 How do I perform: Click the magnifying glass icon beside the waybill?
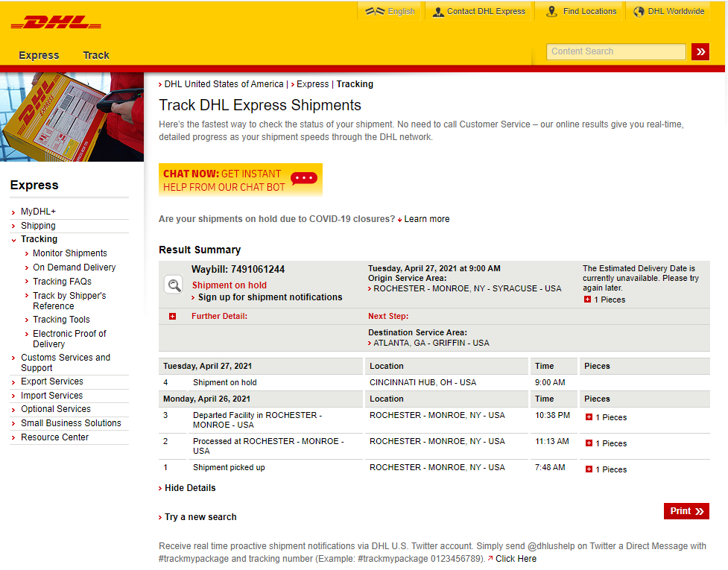point(173,284)
